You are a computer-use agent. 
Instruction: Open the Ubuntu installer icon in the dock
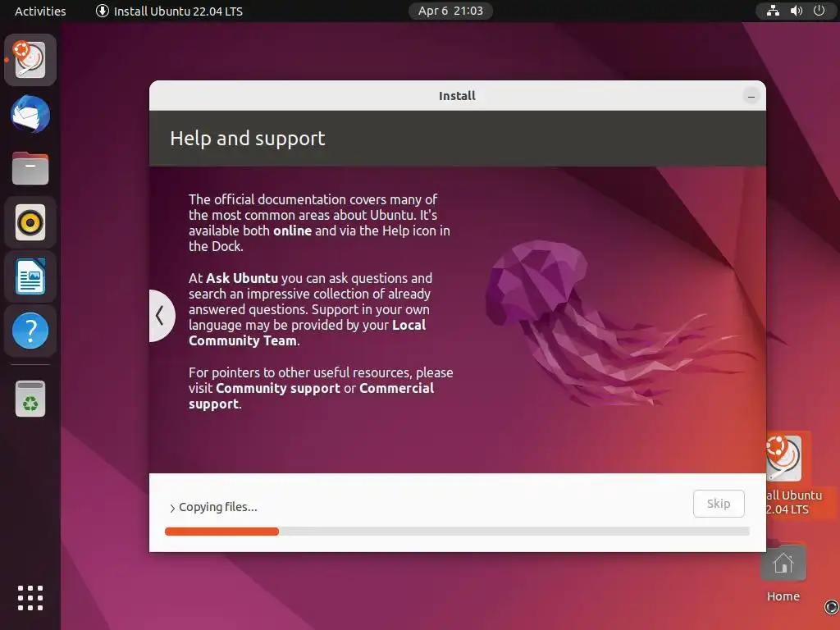(30, 59)
